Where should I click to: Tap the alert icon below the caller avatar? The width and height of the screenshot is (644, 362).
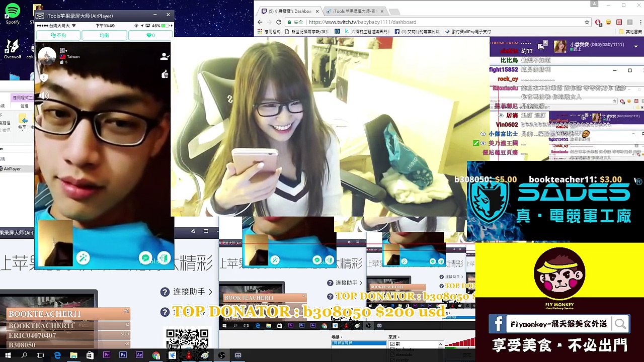click(44, 78)
